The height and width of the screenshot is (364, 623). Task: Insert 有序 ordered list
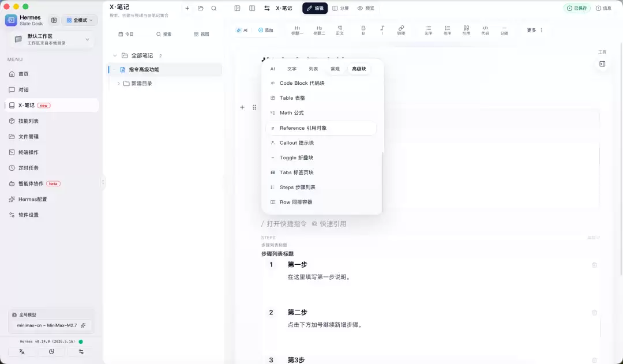click(447, 30)
